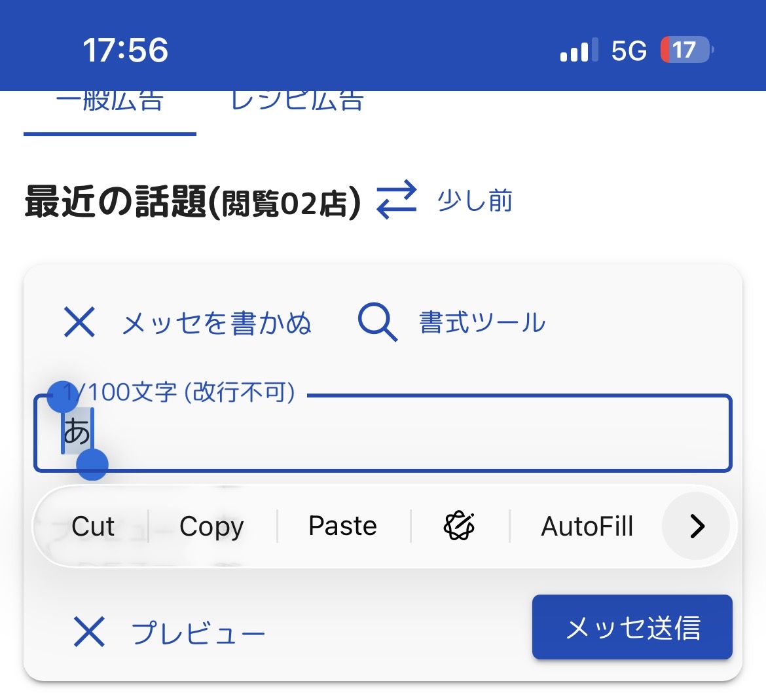The image size is (766, 700).
Task: Tap the Apple Intelligence writing tools icon
Action: (459, 526)
